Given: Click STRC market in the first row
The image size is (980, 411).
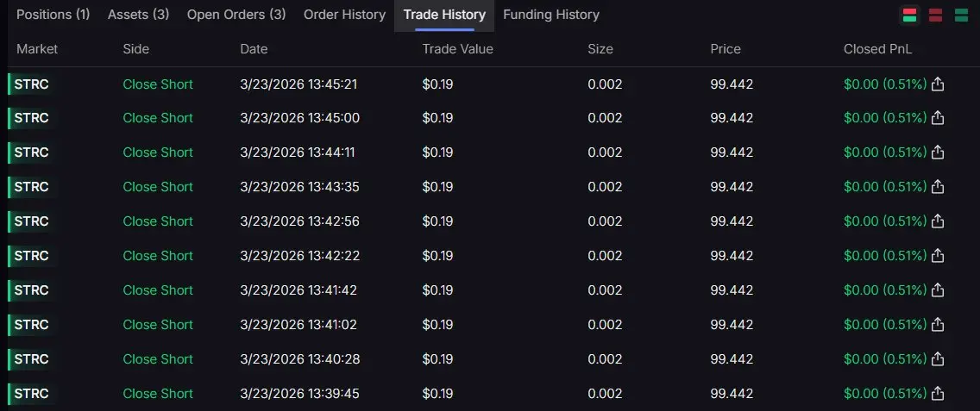Looking at the screenshot, I should (31, 84).
